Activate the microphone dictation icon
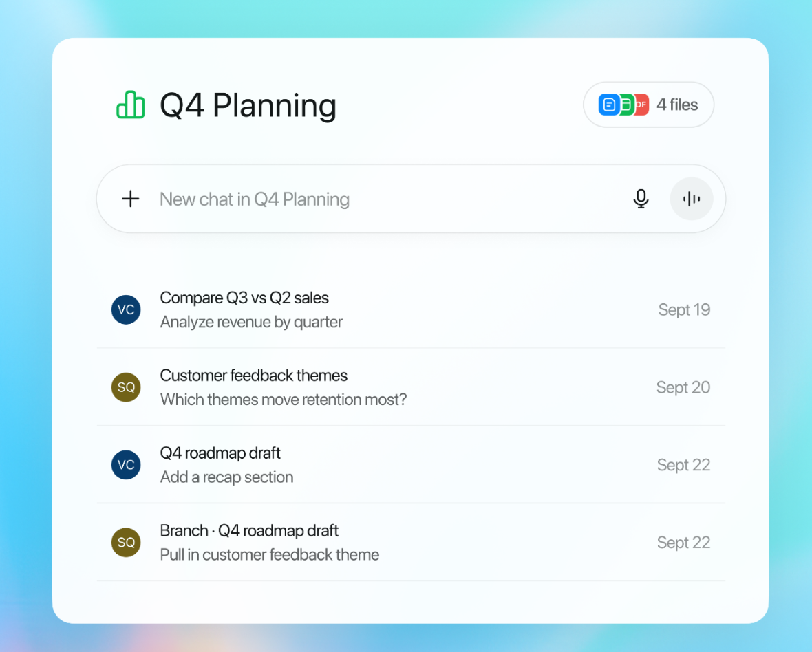 641,199
